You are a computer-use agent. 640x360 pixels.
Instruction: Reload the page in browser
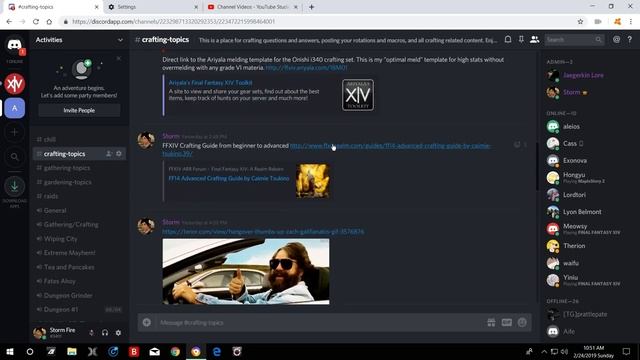tap(36, 22)
